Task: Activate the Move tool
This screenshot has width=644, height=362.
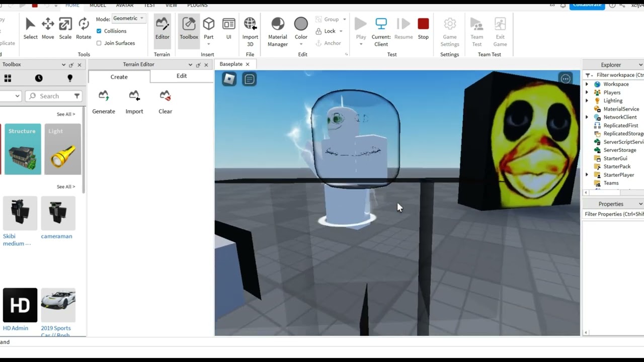Action: 48,29
